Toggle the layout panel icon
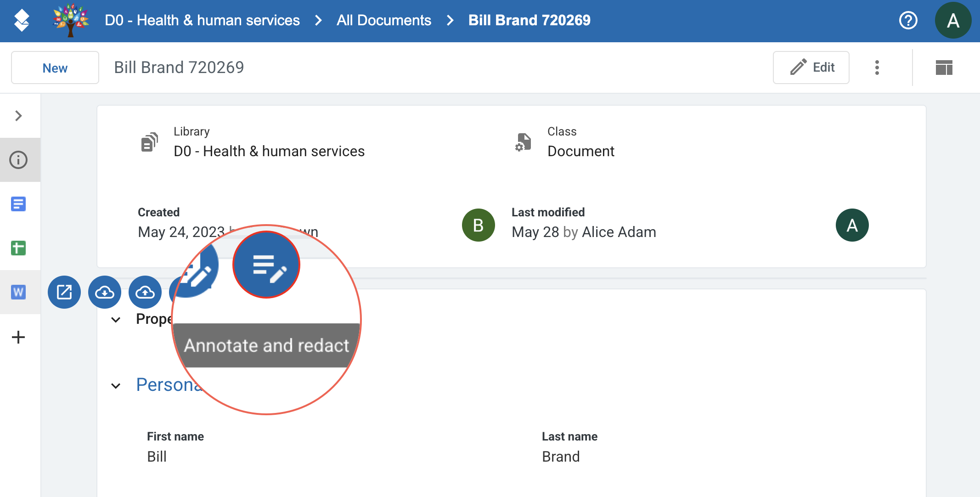 pos(944,68)
